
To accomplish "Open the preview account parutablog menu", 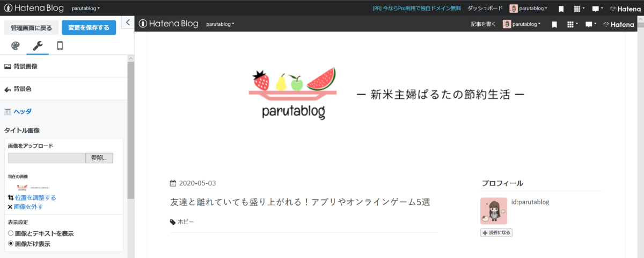I will [522, 24].
